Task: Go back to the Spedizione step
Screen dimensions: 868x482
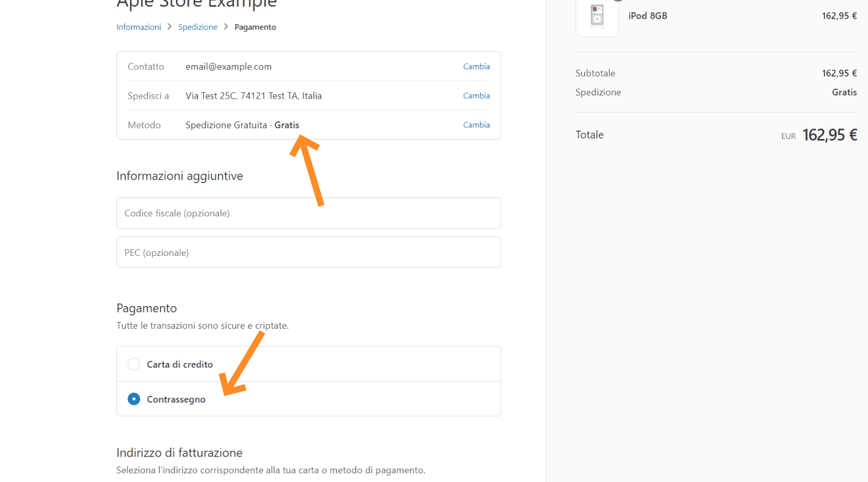Action: click(198, 27)
